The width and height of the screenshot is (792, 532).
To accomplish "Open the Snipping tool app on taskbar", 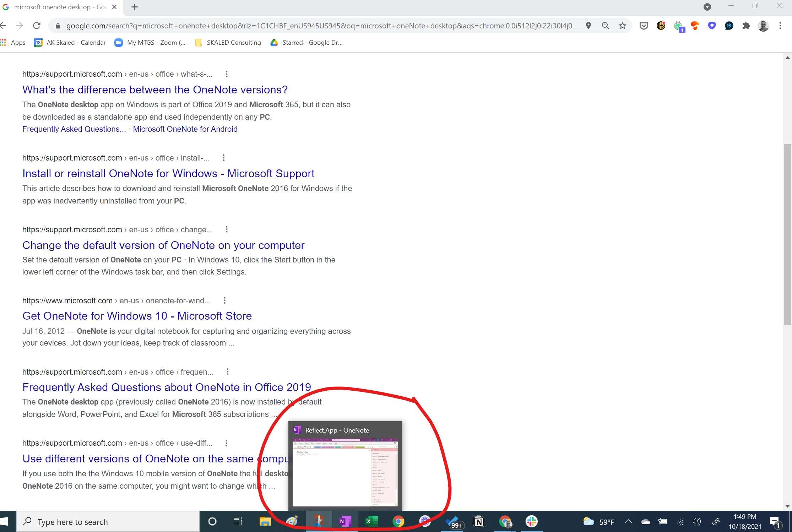I will pyautogui.click(x=318, y=522).
